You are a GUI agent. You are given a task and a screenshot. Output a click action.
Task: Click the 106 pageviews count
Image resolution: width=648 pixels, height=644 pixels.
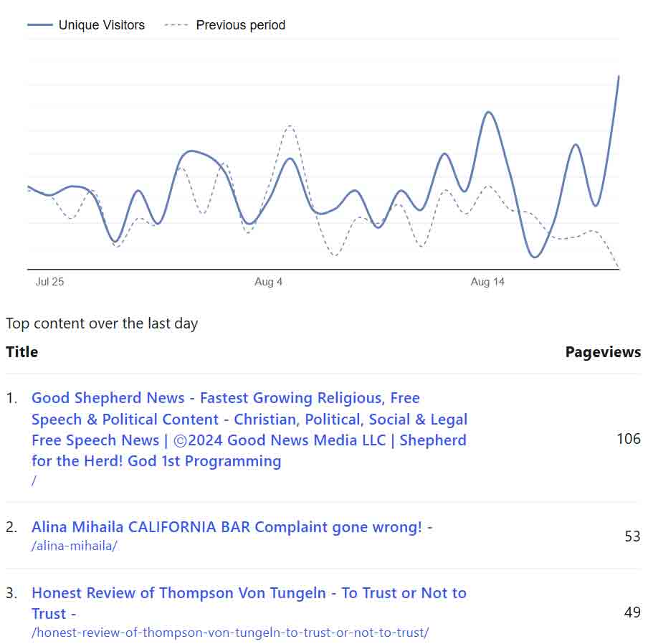coord(629,439)
